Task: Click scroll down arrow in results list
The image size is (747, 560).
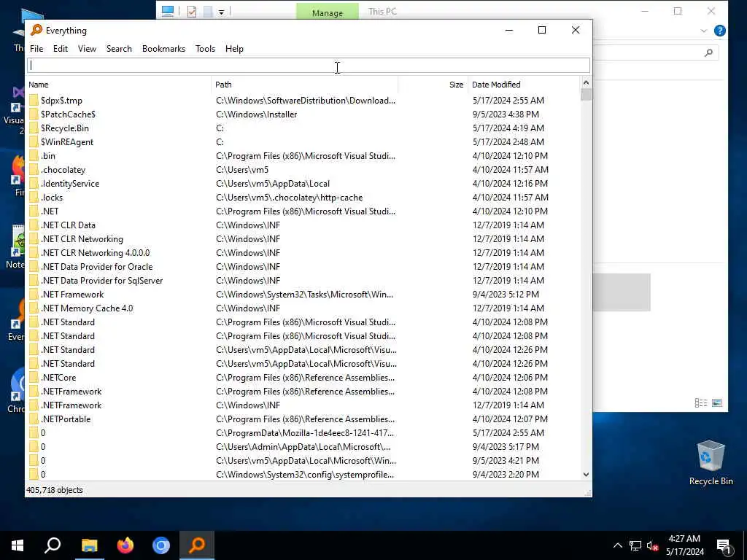Action: tap(586, 474)
